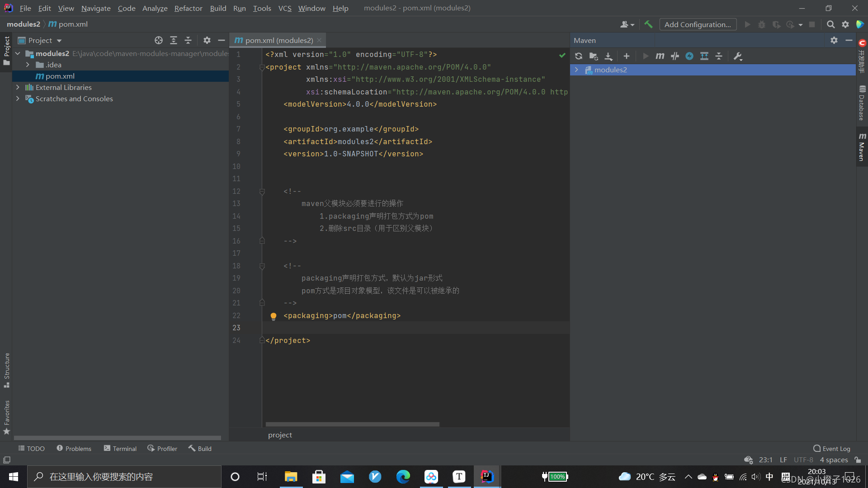The image size is (868, 488).
Task: Collapse the modules2 project root
Action: [18, 53]
